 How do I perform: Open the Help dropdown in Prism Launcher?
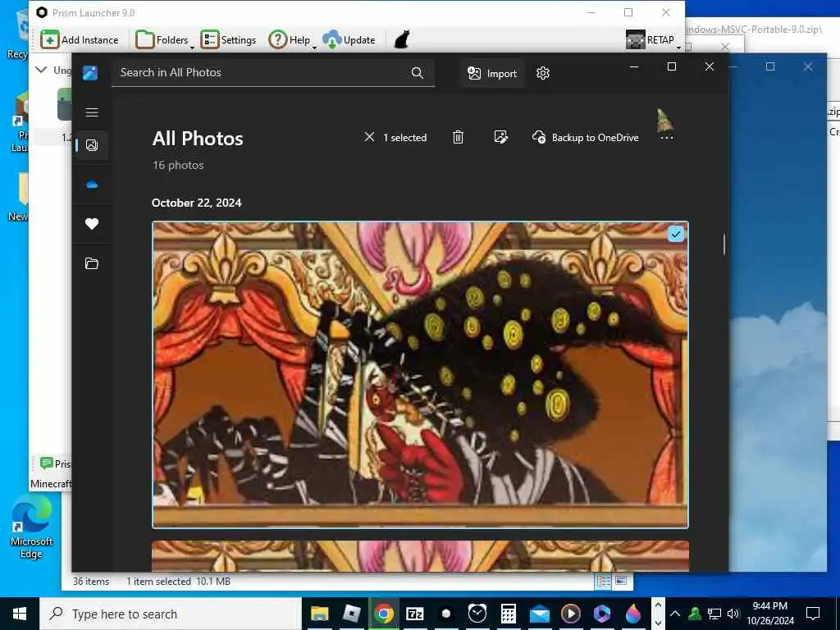pos(292,39)
